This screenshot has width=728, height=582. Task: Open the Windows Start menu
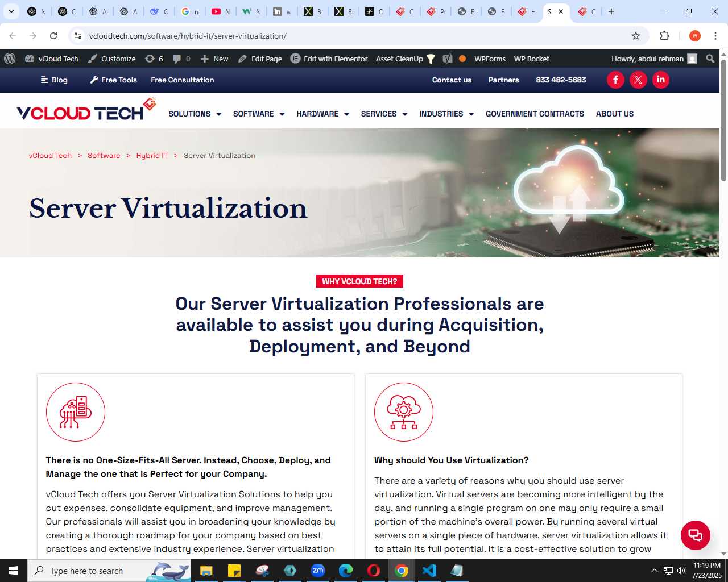[14, 571]
